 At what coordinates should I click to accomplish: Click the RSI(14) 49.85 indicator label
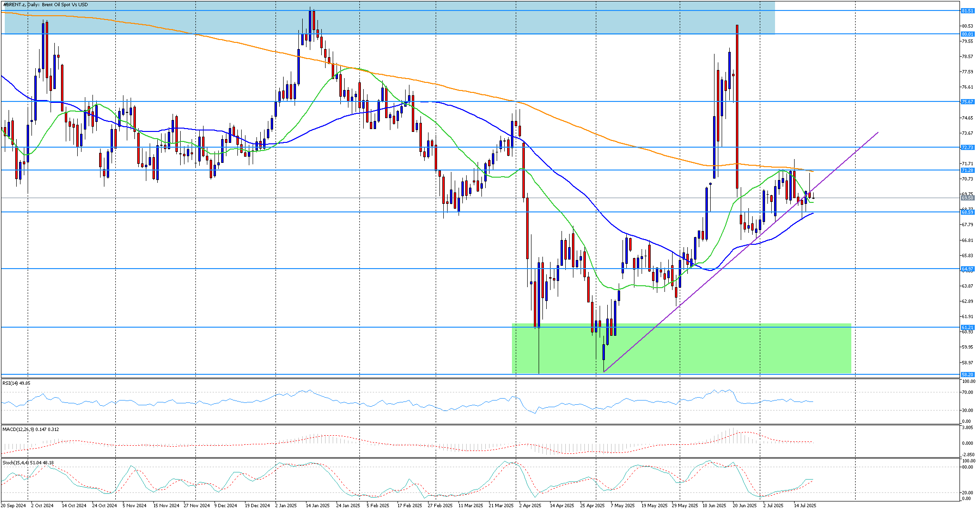[16, 383]
